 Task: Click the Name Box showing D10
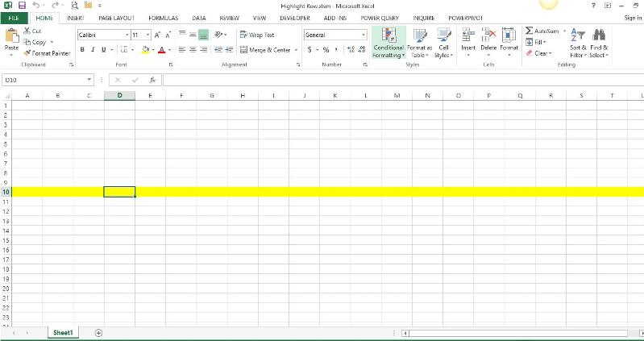(x=48, y=80)
